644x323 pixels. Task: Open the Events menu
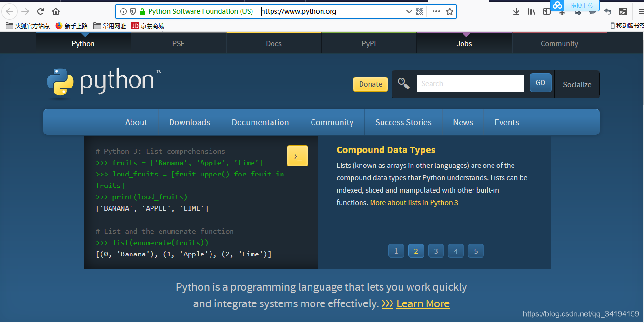[507, 122]
